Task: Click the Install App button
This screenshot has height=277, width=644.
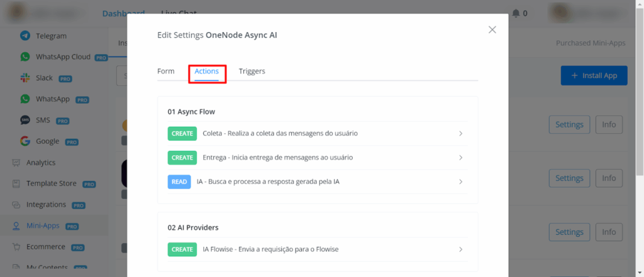Action: click(594, 75)
